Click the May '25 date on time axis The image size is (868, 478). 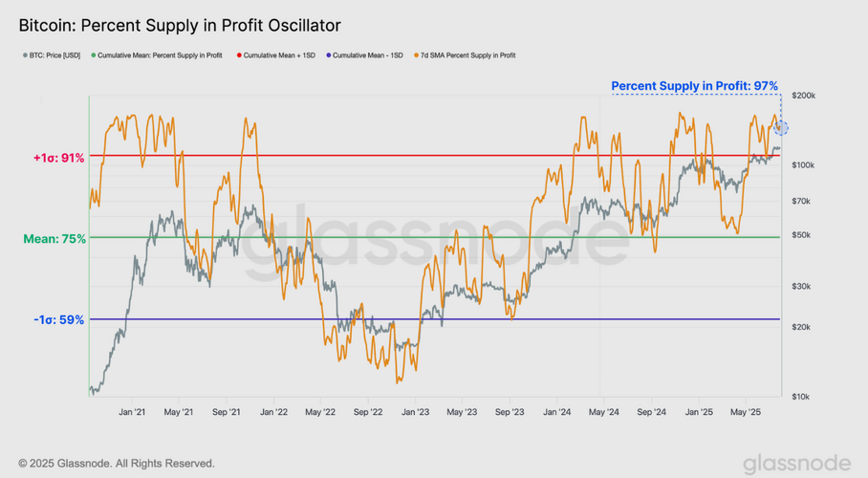(746, 412)
